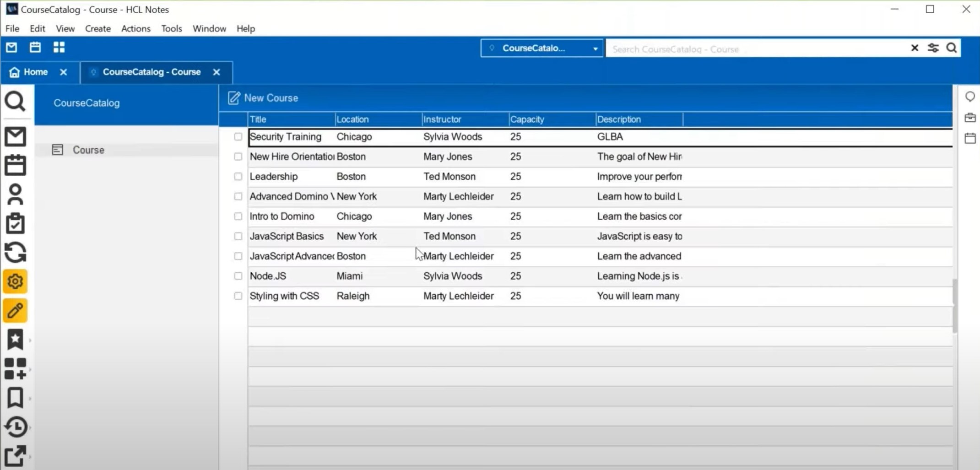Open the Applications add-tile icon in sidebar
980x470 pixels.
tap(15, 369)
